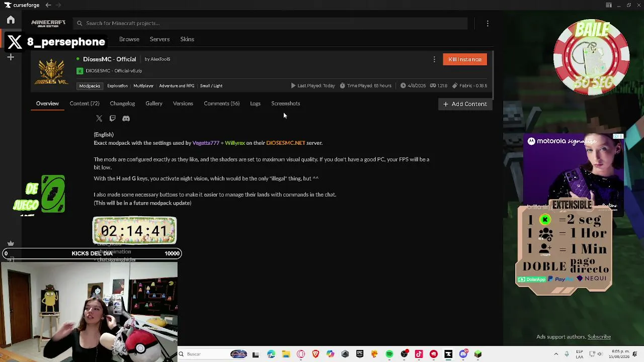Click the Minecraft Java Edition logo
Image resolution: width=644 pixels, height=362 pixels.
(48, 23)
